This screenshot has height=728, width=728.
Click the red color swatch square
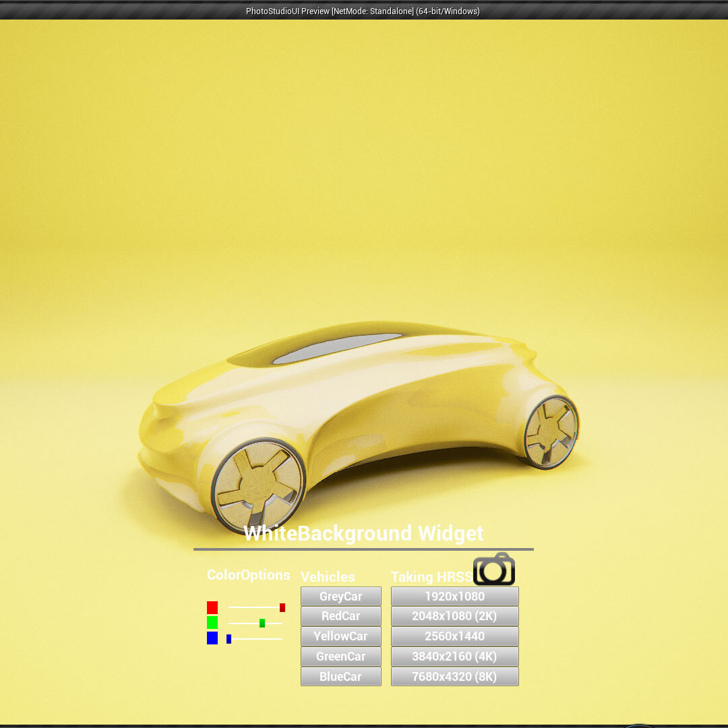212,607
